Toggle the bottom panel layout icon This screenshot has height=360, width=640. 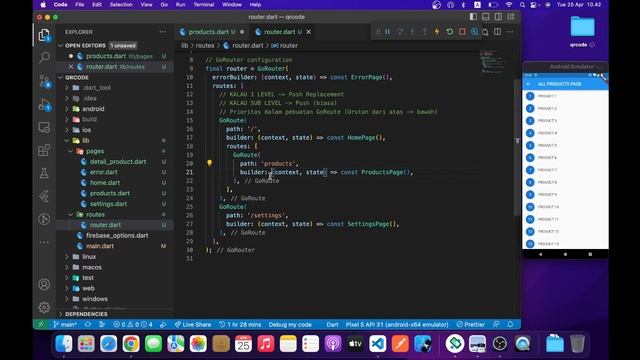[x=486, y=17]
